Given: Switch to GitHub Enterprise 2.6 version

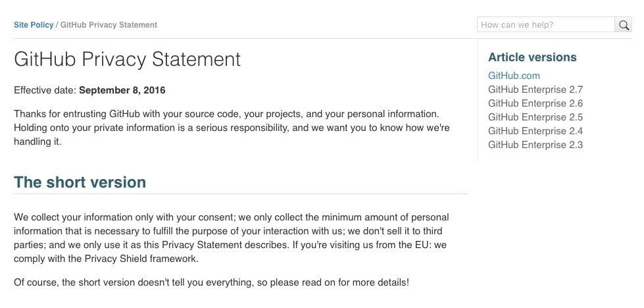Looking at the screenshot, I should [535, 103].
